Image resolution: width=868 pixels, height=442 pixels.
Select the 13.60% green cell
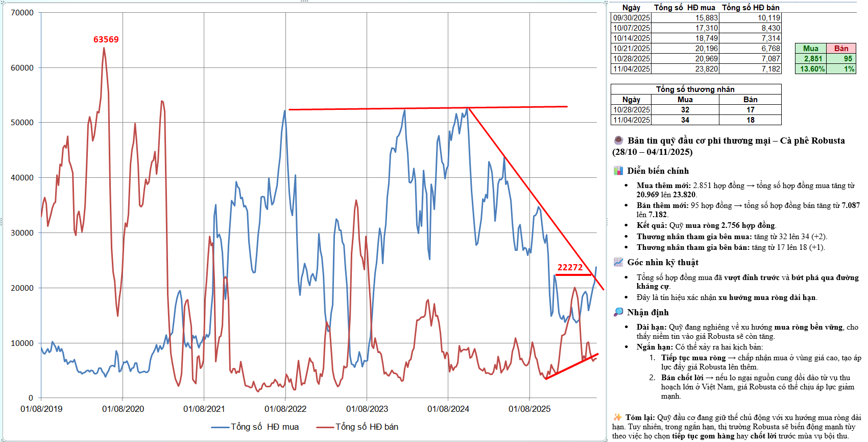tap(812, 69)
